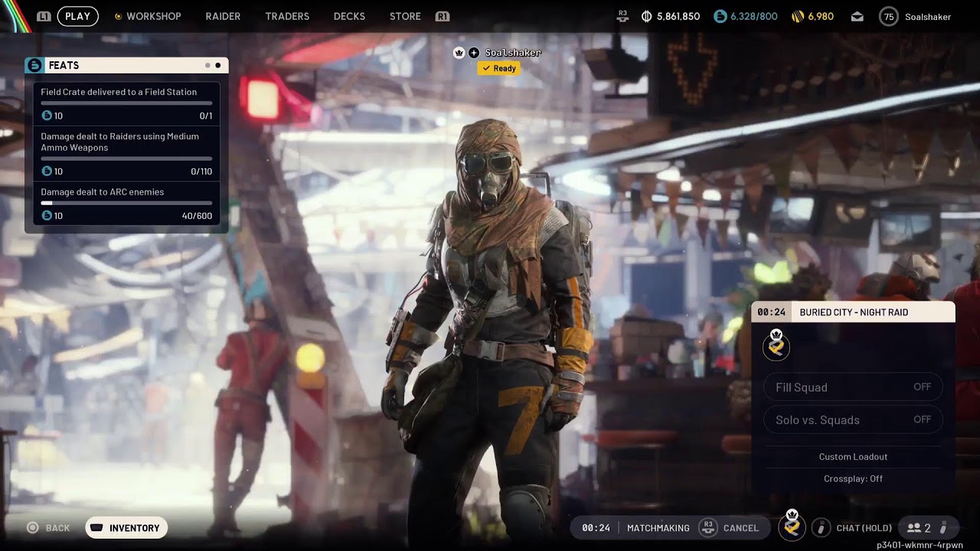Click the Field Crate feat progress bar
The image size is (980, 551).
point(126,103)
